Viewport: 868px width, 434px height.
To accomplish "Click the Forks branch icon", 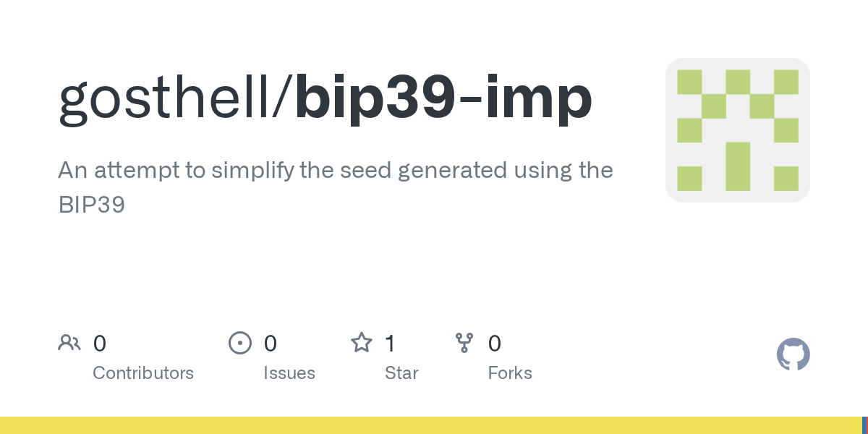I will [464, 343].
